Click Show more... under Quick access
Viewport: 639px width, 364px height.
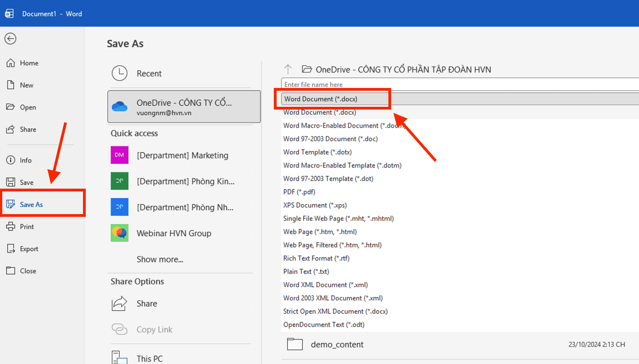click(x=160, y=259)
